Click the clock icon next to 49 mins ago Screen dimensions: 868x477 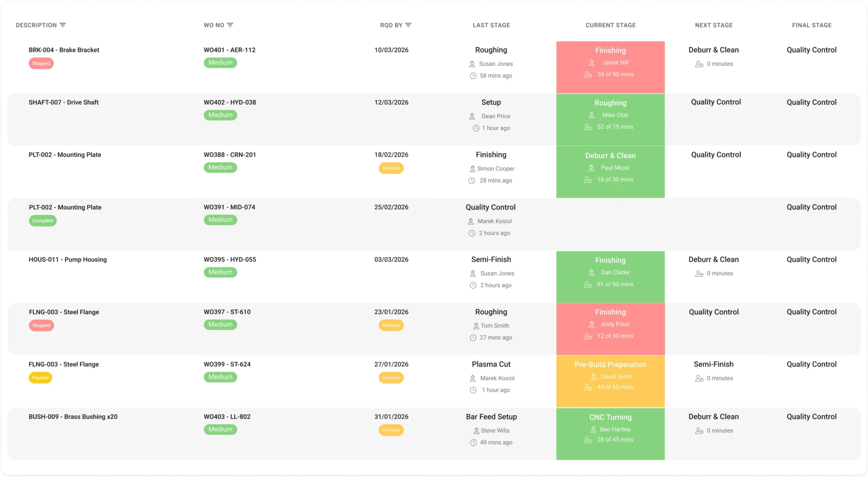click(473, 443)
